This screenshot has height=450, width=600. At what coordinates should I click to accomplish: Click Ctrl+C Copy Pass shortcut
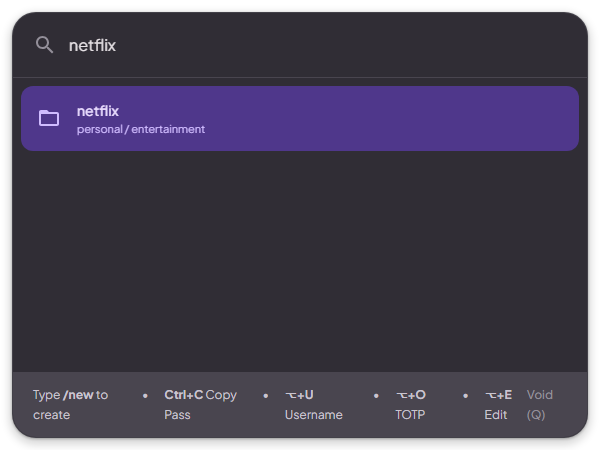(x=201, y=404)
